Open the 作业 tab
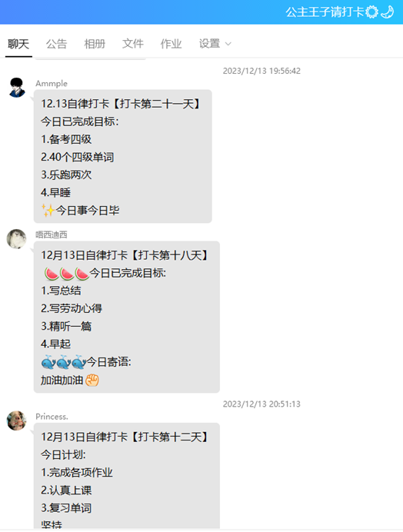403x532 pixels. point(171,44)
